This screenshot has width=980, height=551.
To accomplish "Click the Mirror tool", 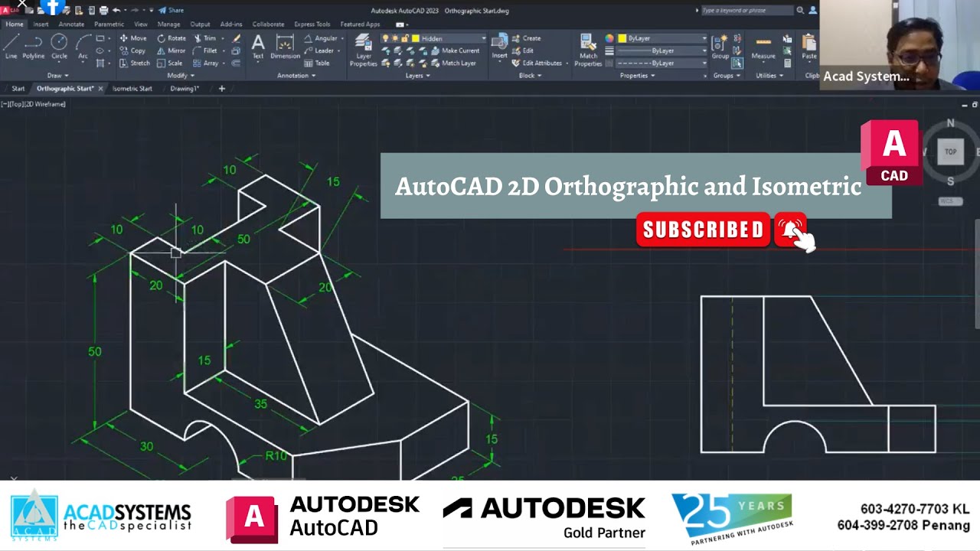I will pyautogui.click(x=171, y=51).
